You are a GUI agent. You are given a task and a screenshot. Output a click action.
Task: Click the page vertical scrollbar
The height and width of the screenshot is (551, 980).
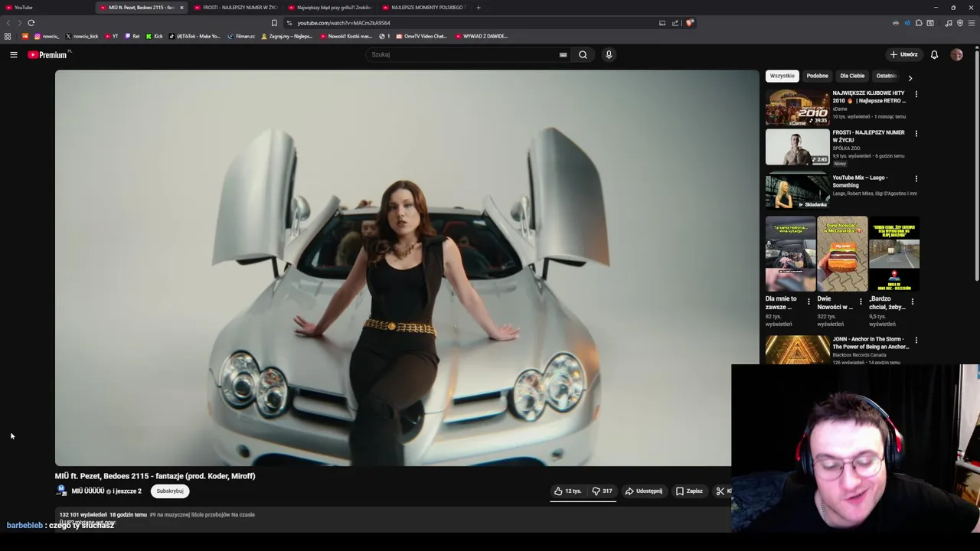click(976, 165)
